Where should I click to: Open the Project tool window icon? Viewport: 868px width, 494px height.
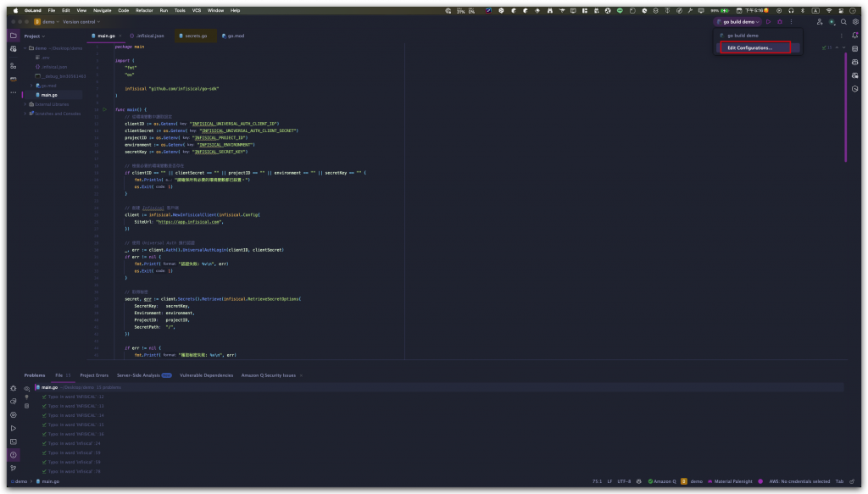coord(14,36)
